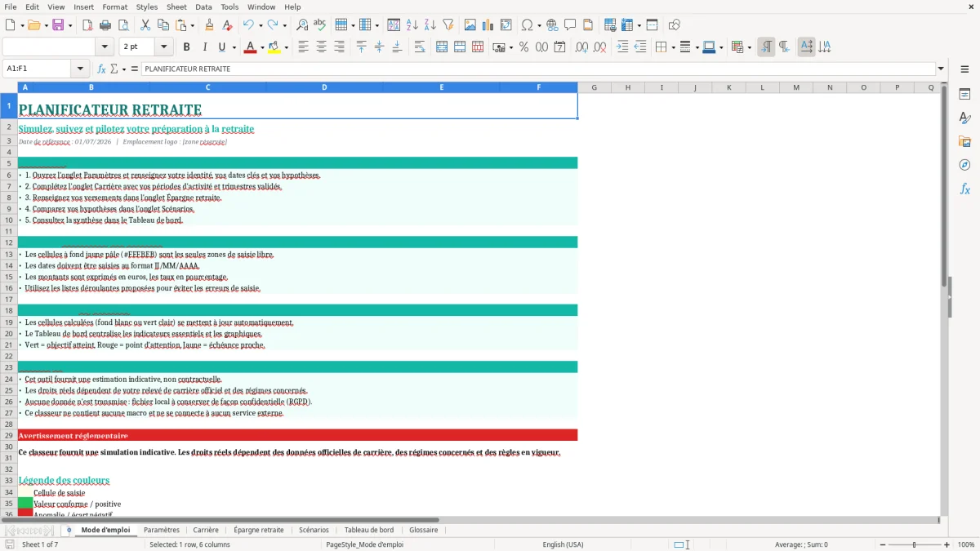Expand the formula bar

[941, 69]
